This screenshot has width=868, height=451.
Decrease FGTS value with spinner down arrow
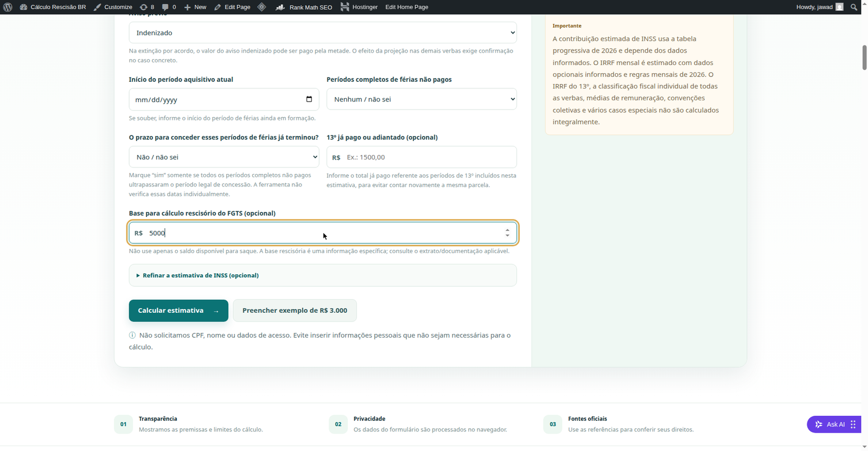click(x=507, y=236)
